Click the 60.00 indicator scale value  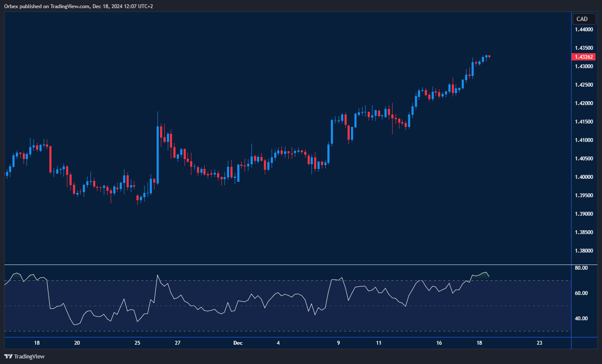coord(581,293)
